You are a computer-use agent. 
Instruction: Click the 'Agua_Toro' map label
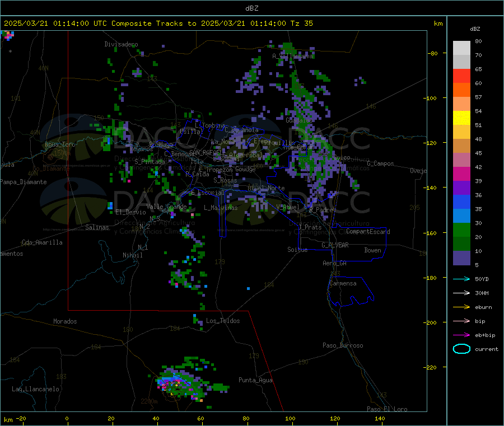click(60, 144)
